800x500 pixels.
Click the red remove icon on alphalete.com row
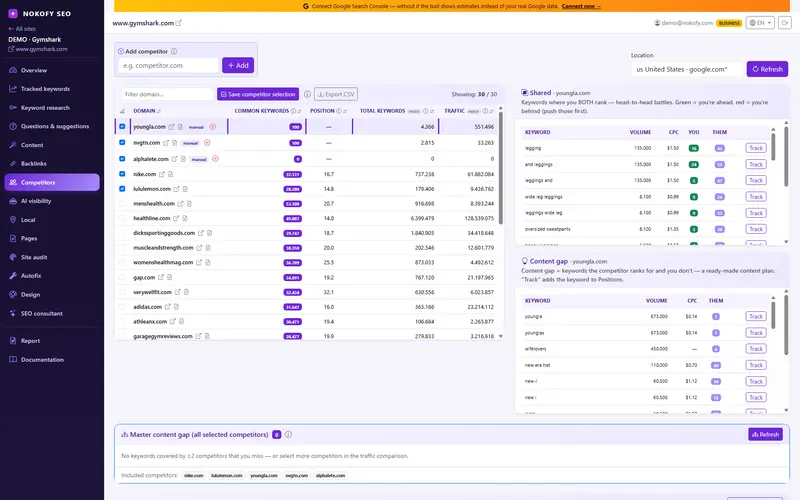coord(215,159)
